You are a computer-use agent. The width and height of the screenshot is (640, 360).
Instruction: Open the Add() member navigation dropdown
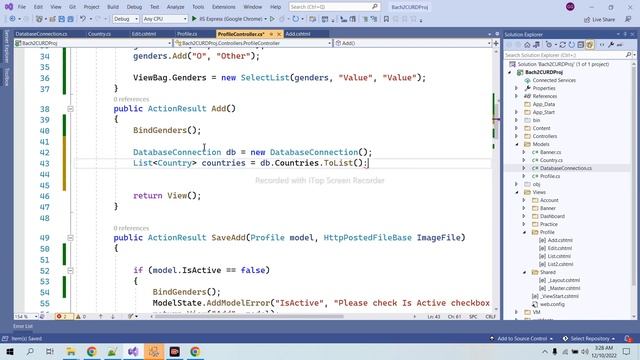click(x=412, y=43)
